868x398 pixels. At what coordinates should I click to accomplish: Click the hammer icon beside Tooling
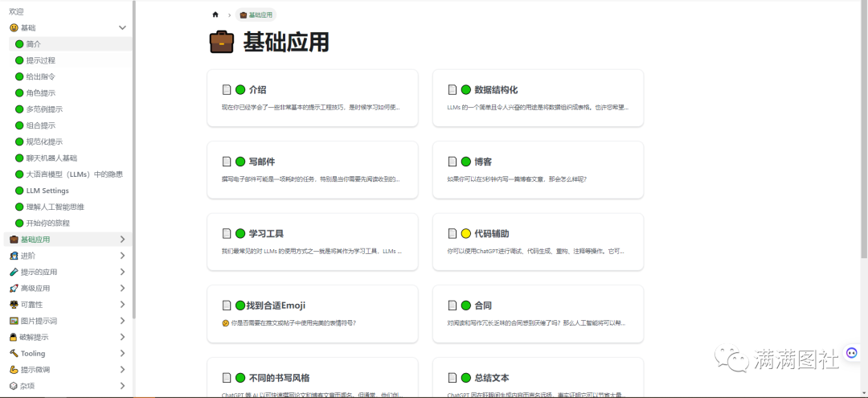click(x=14, y=353)
